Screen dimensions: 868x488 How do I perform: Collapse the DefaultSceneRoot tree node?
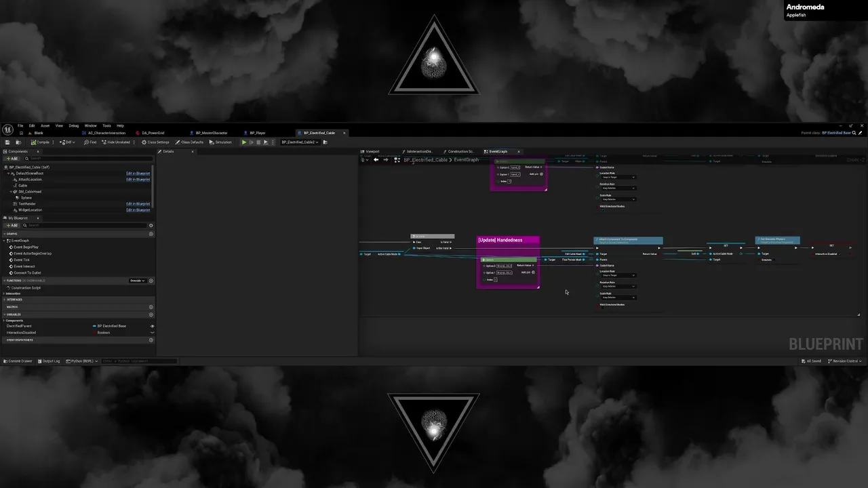tap(8, 174)
